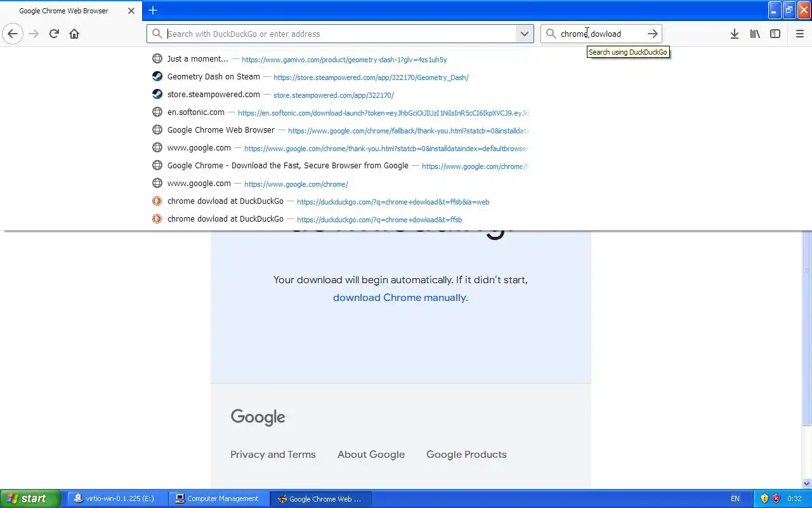The image size is (812, 508).
Task: Click Steam icon beside store.steampowered.com
Action: [x=157, y=94]
